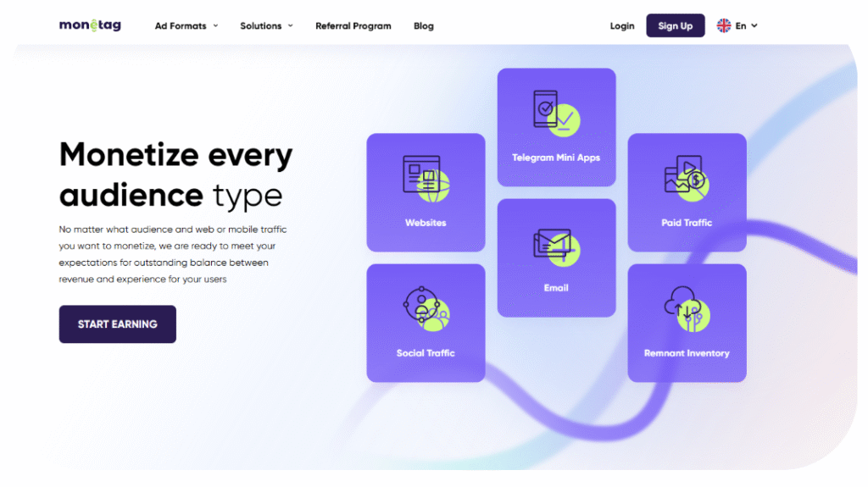Screen dimensions: 868x487
Task: Click the UK flag language icon
Action: point(724,25)
